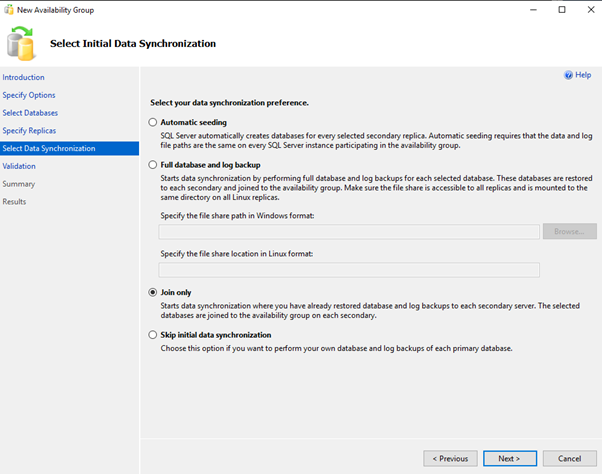This screenshot has width=602, height=474.
Task: Select the Select Data Synchronization step
Action: point(49,149)
